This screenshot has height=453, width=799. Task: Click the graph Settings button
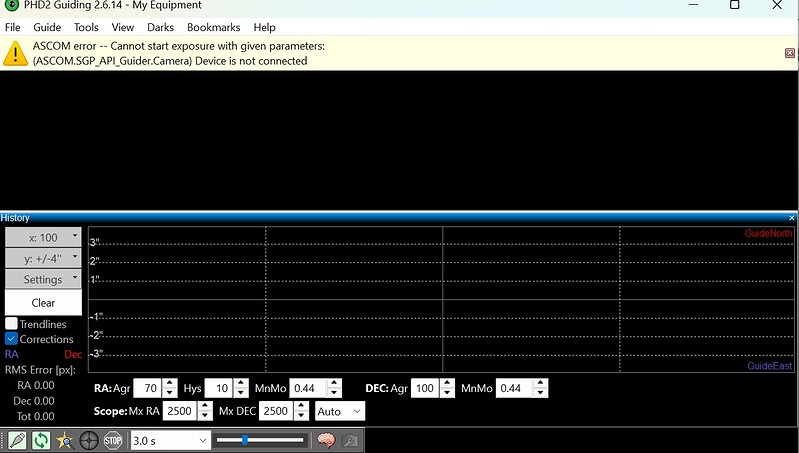click(x=43, y=279)
